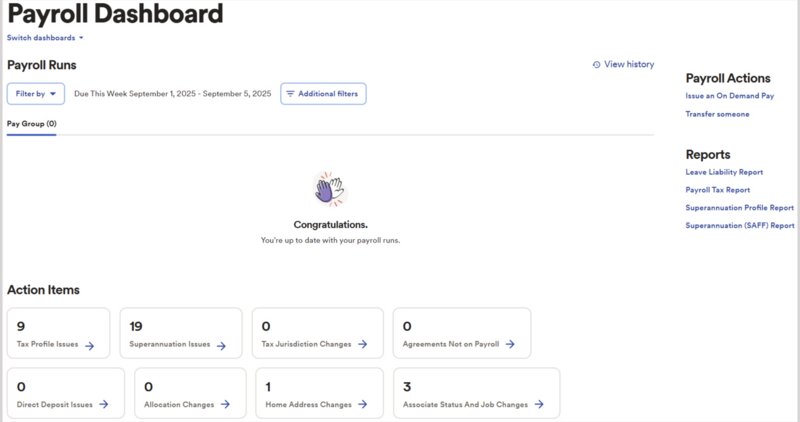Click arrow next to Tax Jurisdiction Changes
The image size is (800, 422).
coord(362,344)
